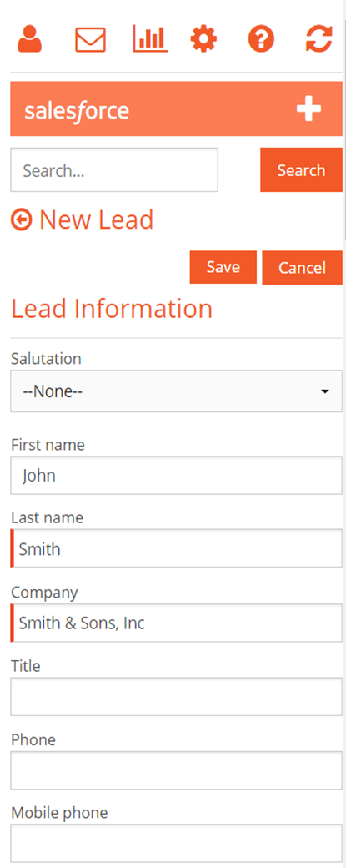
Task: Focus the Search text box
Action: click(x=114, y=170)
